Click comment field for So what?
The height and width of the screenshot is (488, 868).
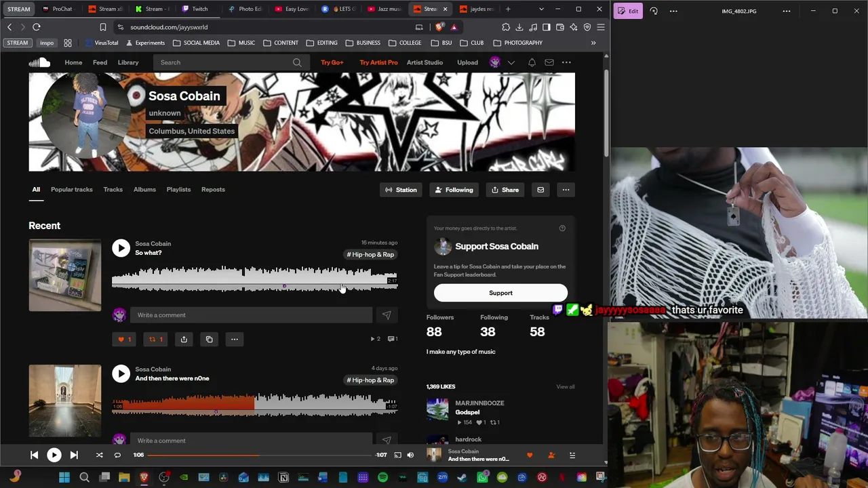(251, 315)
